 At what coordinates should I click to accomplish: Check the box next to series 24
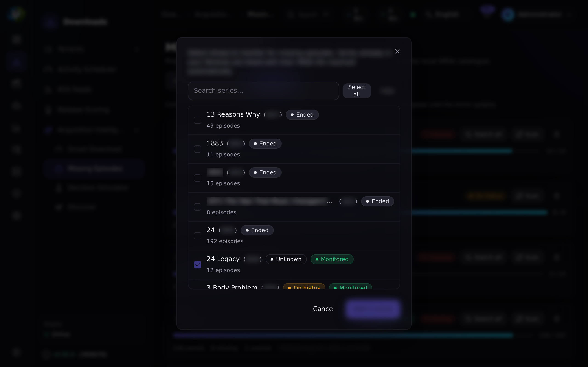198,236
